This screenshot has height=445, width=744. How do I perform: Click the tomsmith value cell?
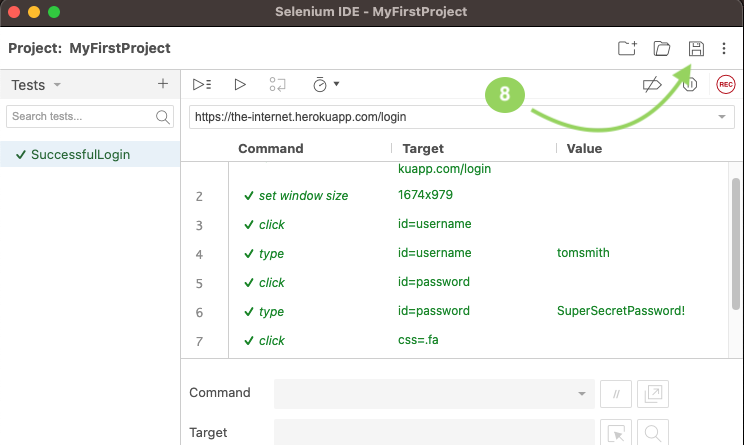point(583,253)
